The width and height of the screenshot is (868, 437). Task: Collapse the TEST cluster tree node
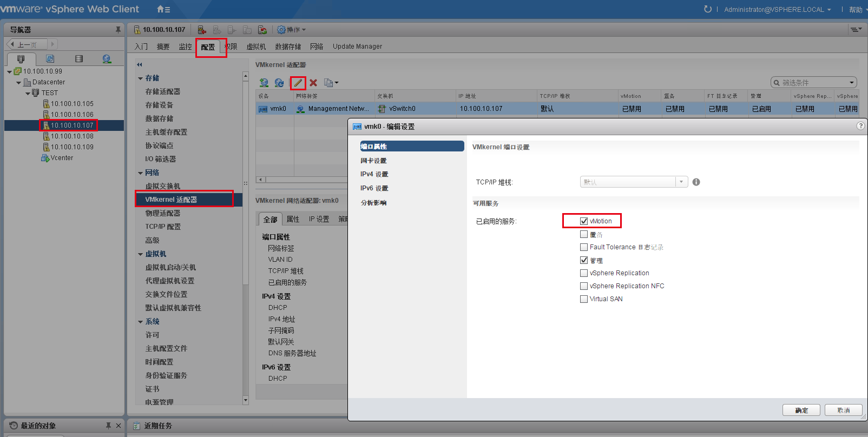[28, 93]
